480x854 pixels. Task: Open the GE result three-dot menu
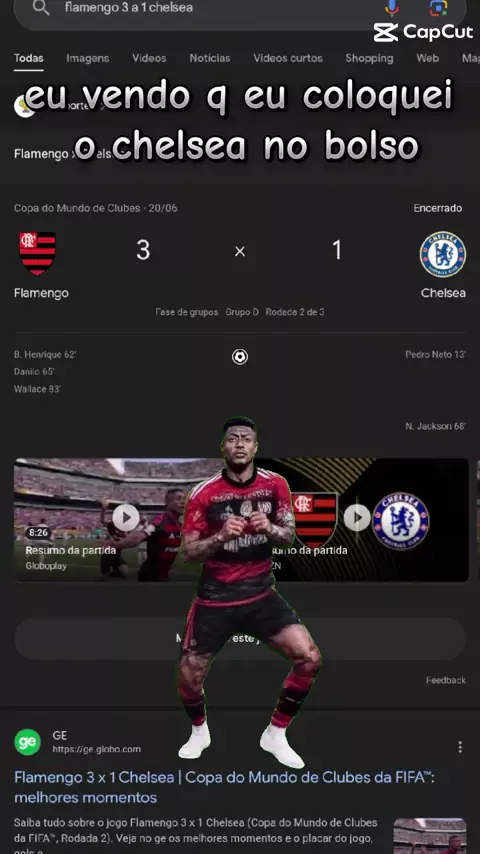tap(460, 747)
